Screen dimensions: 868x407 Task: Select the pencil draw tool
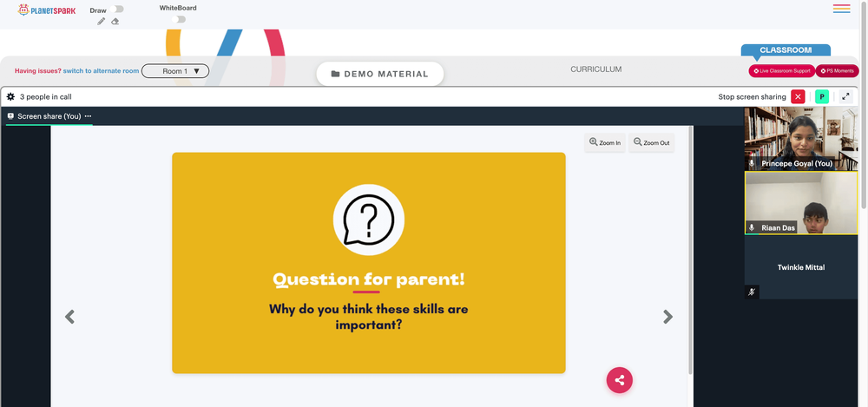pos(101,21)
